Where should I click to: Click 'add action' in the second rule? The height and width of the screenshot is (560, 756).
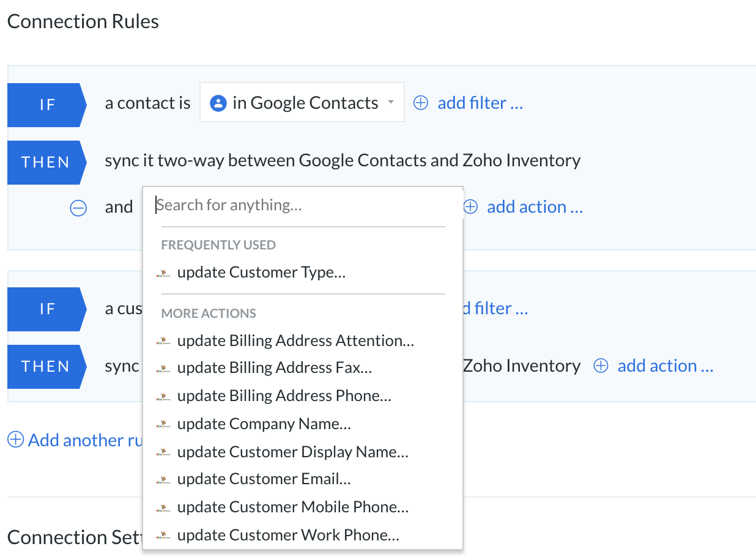coord(665,366)
